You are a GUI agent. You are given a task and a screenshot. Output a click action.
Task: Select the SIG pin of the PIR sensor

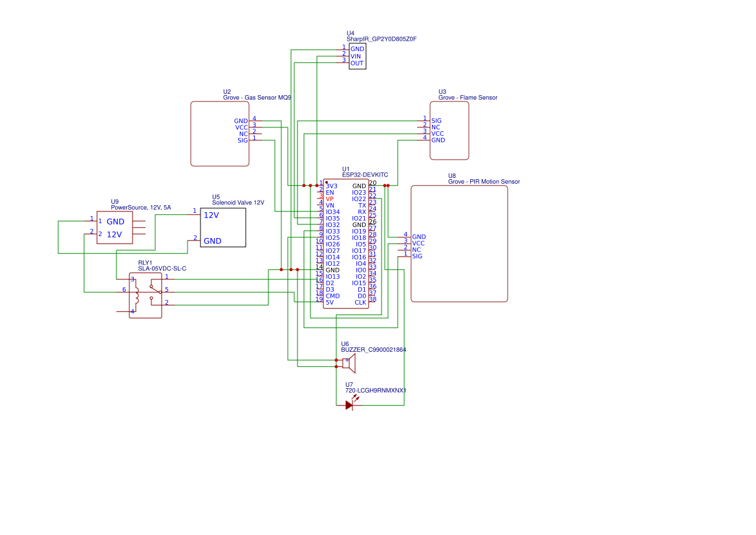[417, 257]
